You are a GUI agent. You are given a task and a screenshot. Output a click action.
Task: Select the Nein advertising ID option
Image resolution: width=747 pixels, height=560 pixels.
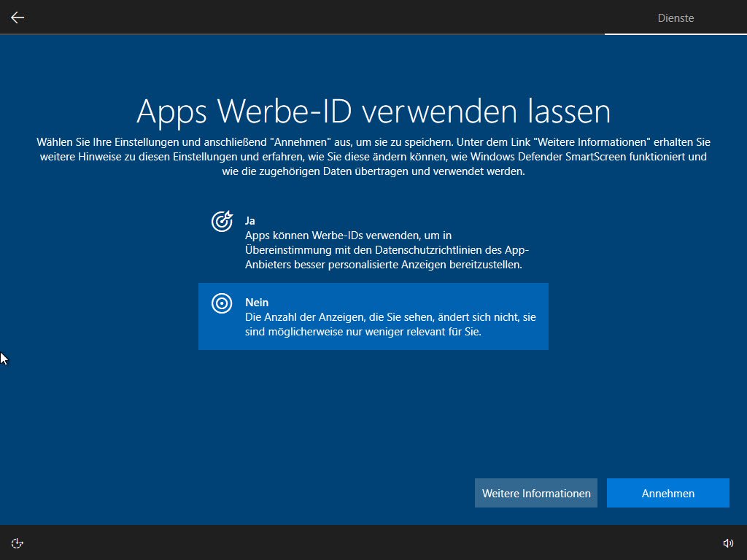373,316
